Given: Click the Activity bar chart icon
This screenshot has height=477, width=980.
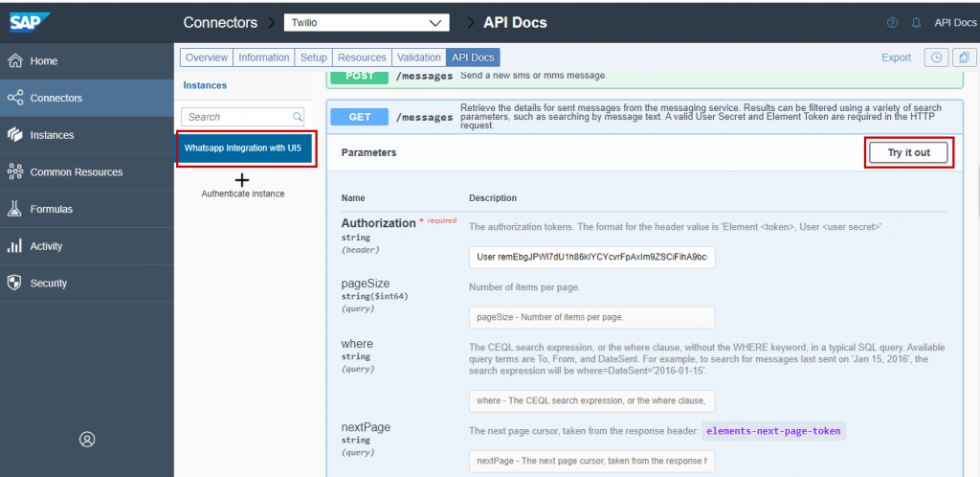Looking at the screenshot, I should click(15, 246).
